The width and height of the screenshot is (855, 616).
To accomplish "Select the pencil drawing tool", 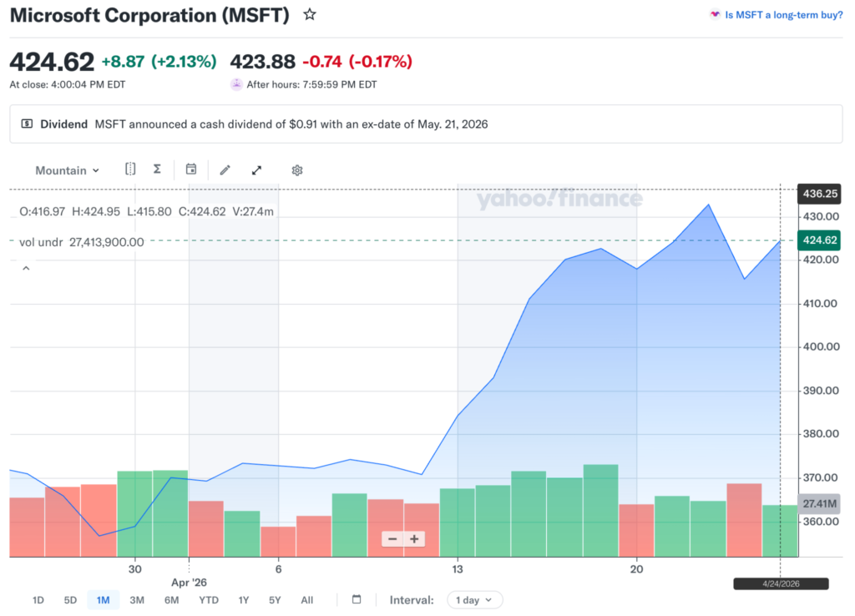I will click(225, 170).
